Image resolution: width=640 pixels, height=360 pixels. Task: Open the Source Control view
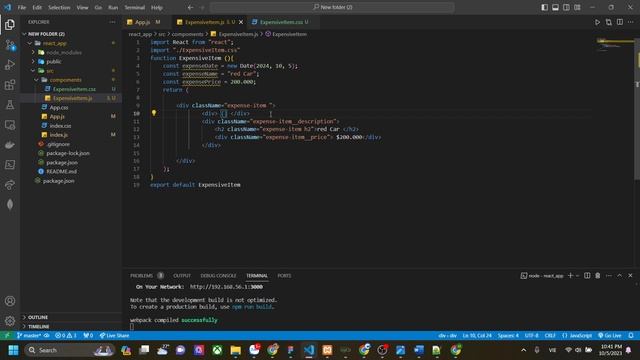tap(10, 45)
